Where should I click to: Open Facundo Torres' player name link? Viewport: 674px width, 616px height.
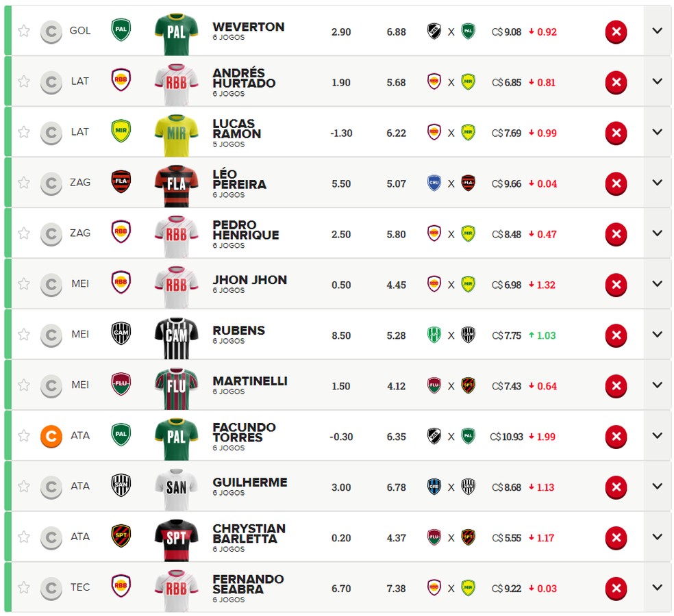coord(244,432)
